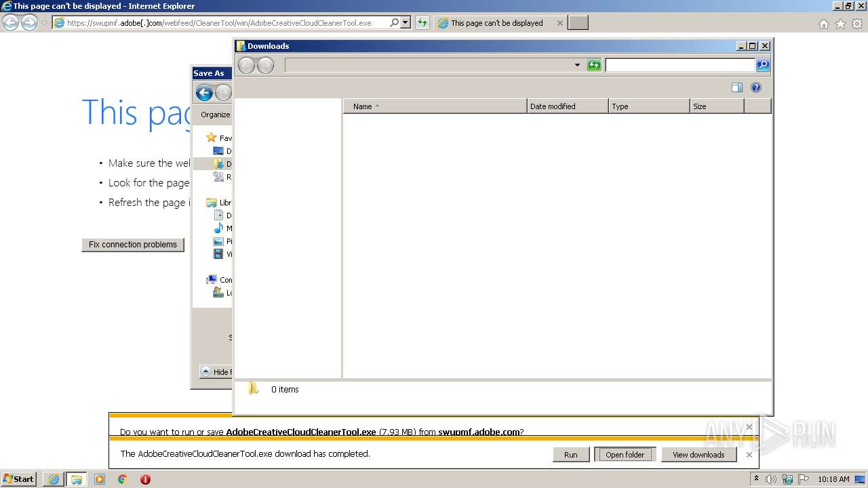Click the network tray icon
The width and height of the screenshot is (868, 488).
787,479
